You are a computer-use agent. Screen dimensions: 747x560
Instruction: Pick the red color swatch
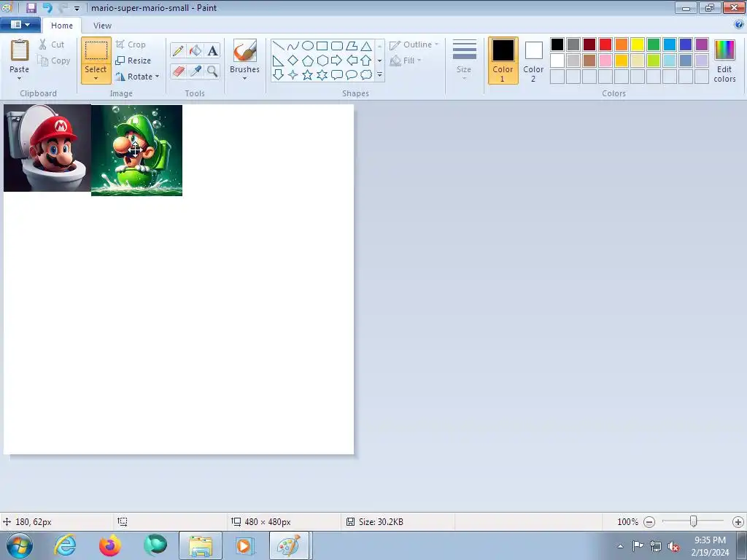coord(605,44)
